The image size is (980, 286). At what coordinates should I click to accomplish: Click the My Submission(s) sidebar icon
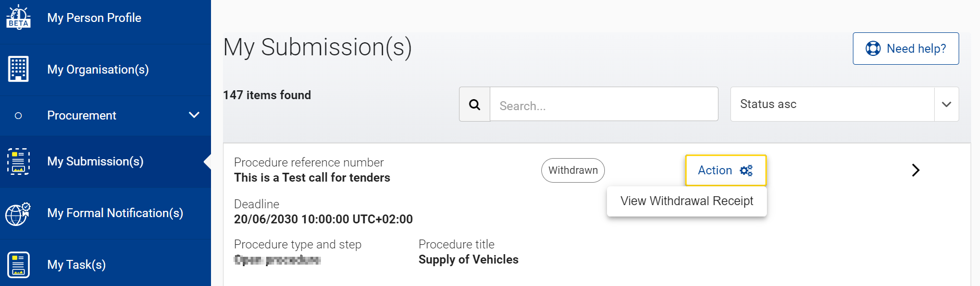tap(18, 161)
